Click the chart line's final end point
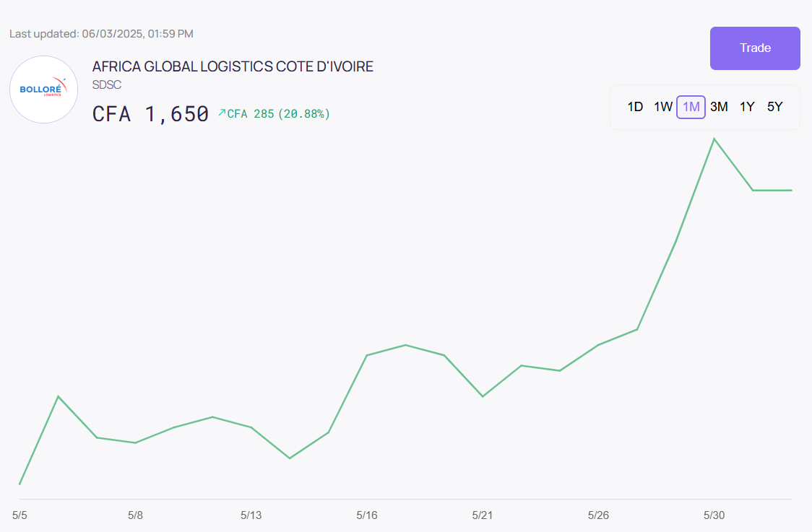 (x=791, y=191)
